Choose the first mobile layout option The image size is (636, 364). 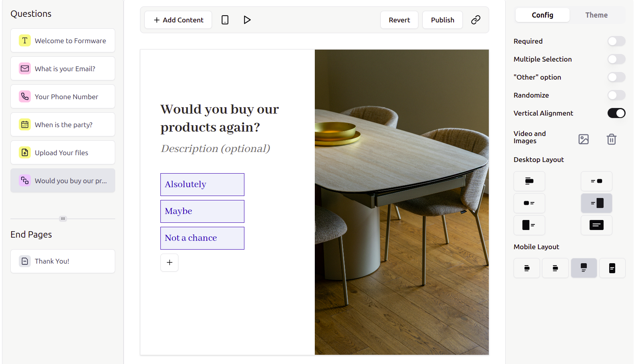point(526,268)
